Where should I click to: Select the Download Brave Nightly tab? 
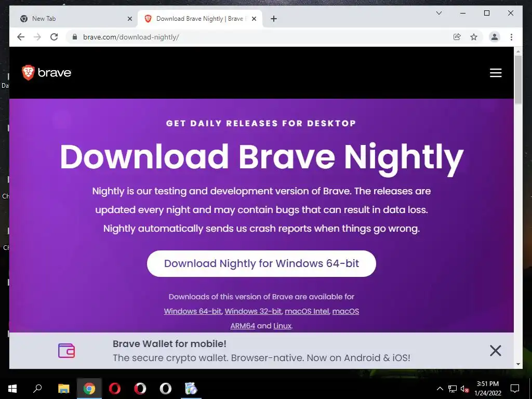tap(199, 19)
